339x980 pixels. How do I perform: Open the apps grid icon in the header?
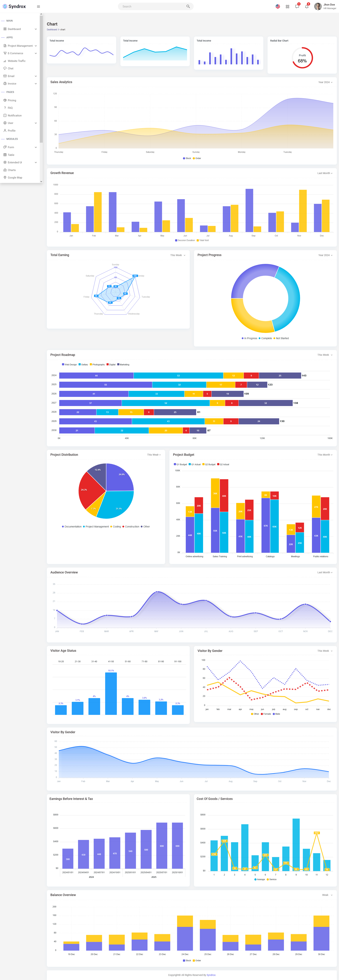(x=287, y=6)
